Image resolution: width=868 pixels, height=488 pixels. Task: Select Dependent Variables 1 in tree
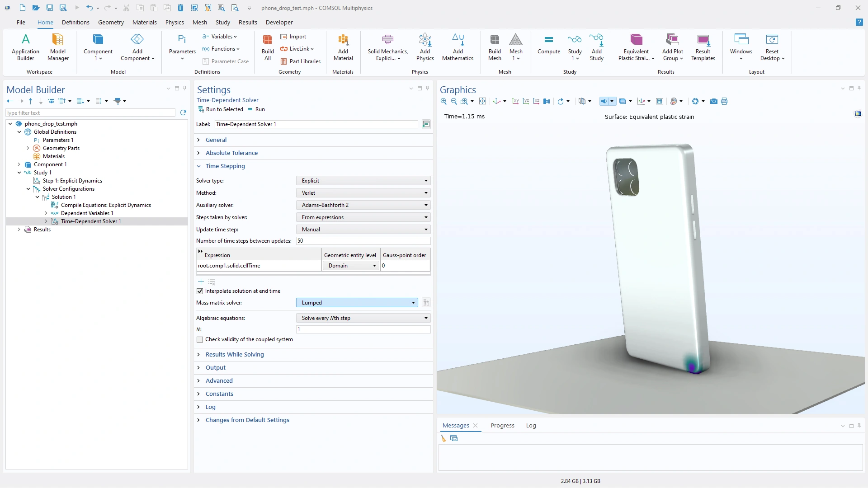click(x=87, y=213)
